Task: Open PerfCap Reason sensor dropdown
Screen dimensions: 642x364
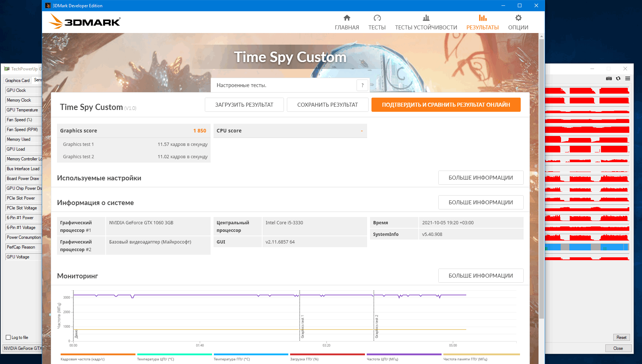Action: click(24, 247)
